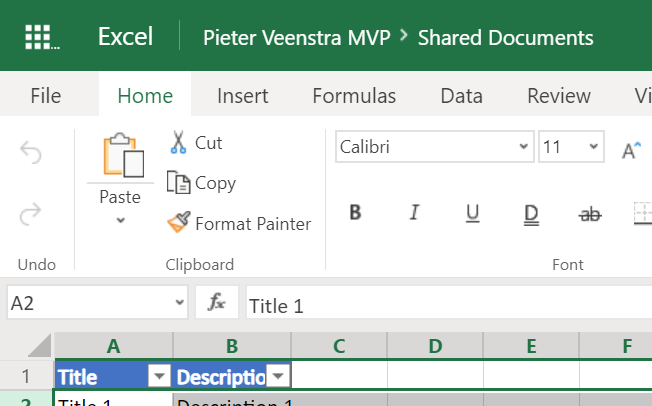Select column C header
Image resolution: width=652 pixels, height=406 pixels.
point(339,345)
